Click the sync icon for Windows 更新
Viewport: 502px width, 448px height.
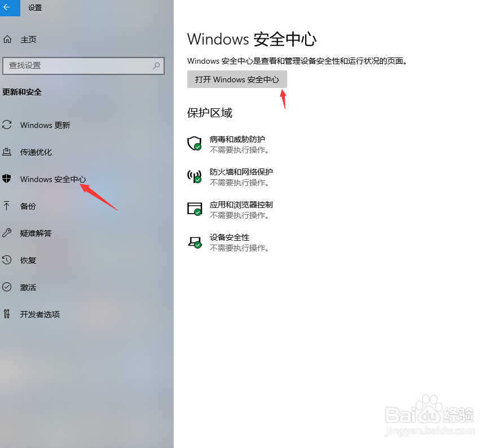tap(7, 125)
